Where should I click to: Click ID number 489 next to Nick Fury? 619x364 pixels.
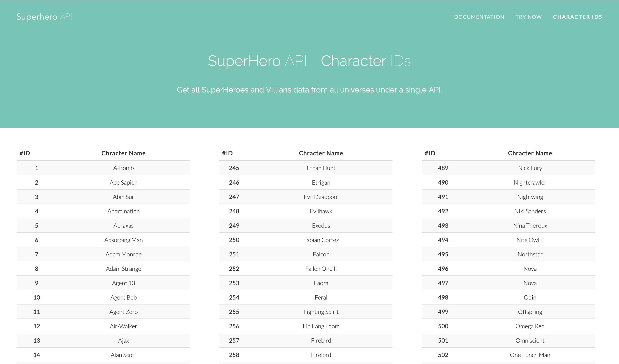(443, 168)
